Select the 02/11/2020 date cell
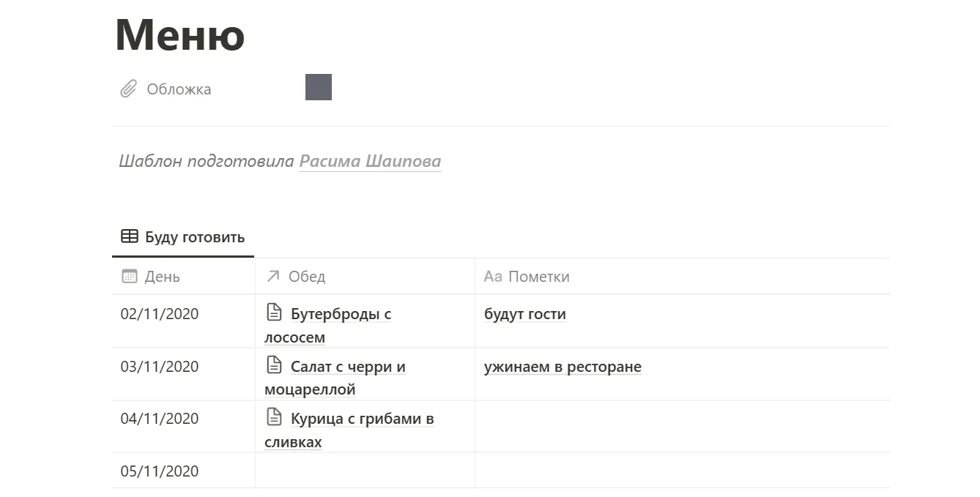This screenshot has height=497, width=980. coord(160,314)
